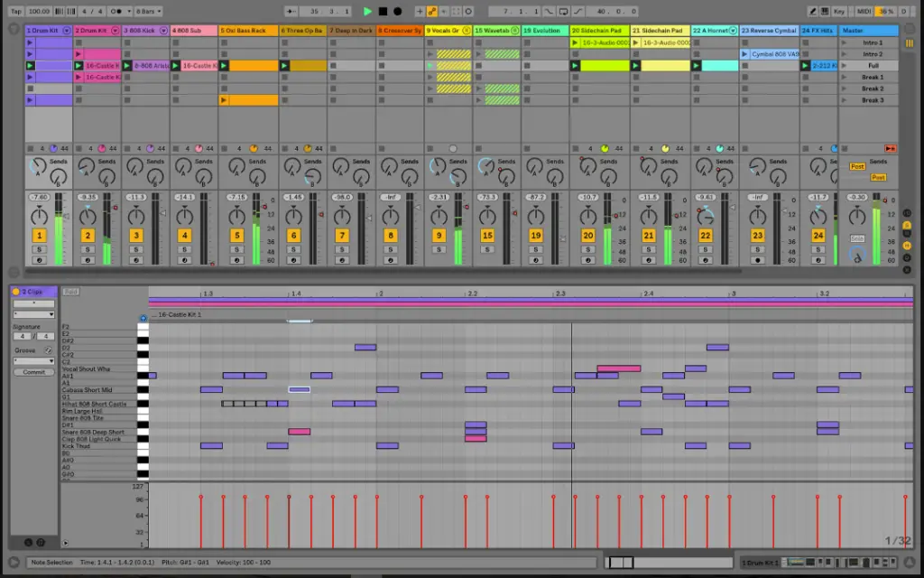The width and height of the screenshot is (924, 578).
Task: Select the Hihat 808 Short Castle lane
Action: [99, 404]
